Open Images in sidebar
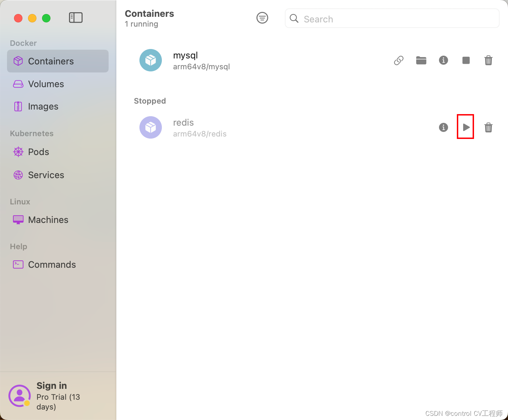The height and width of the screenshot is (420, 508). 58,106
